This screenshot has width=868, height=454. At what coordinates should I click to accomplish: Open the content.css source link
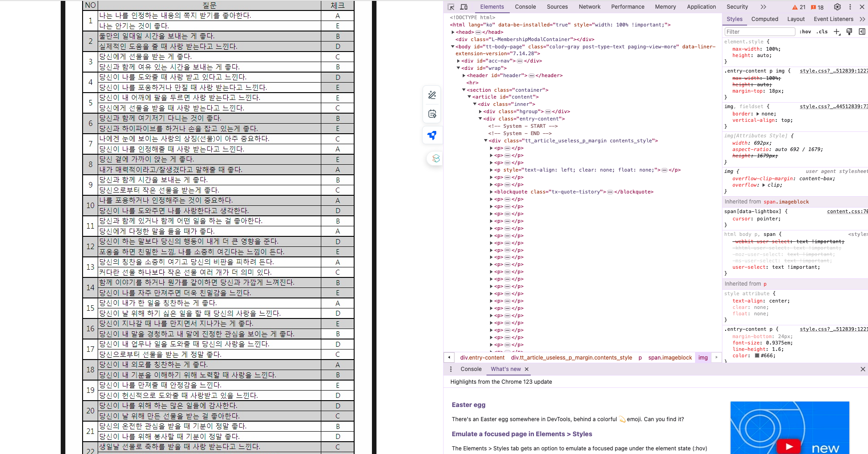pyautogui.click(x=847, y=212)
